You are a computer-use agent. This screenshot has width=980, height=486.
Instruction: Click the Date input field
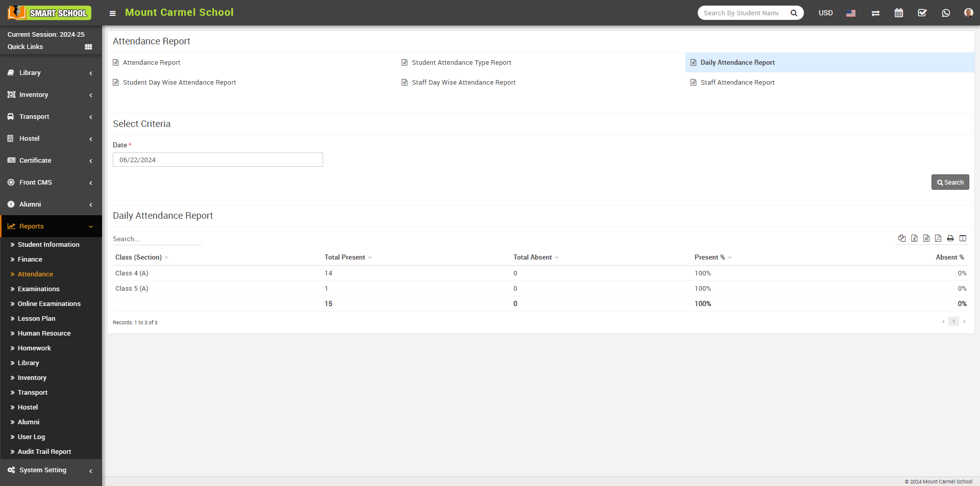pyautogui.click(x=217, y=160)
